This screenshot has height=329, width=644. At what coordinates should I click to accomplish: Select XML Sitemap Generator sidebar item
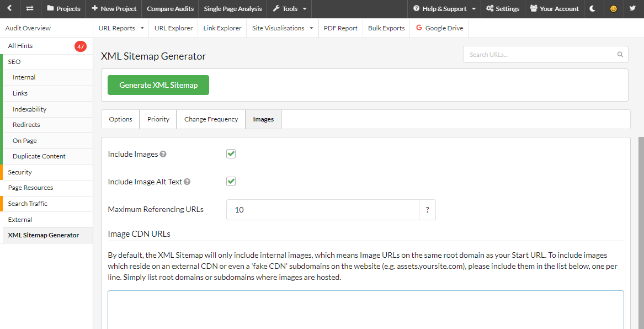tap(47, 235)
